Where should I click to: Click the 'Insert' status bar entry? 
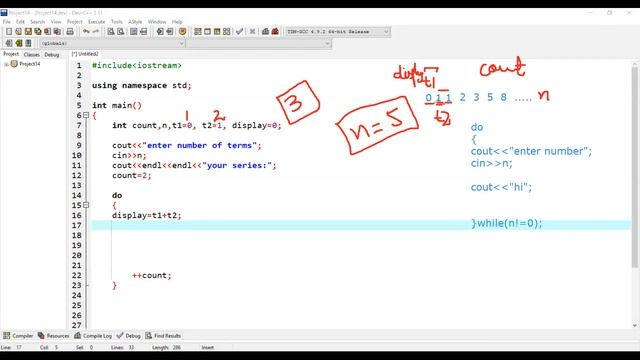pyautogui.click(x=207, y=347)
